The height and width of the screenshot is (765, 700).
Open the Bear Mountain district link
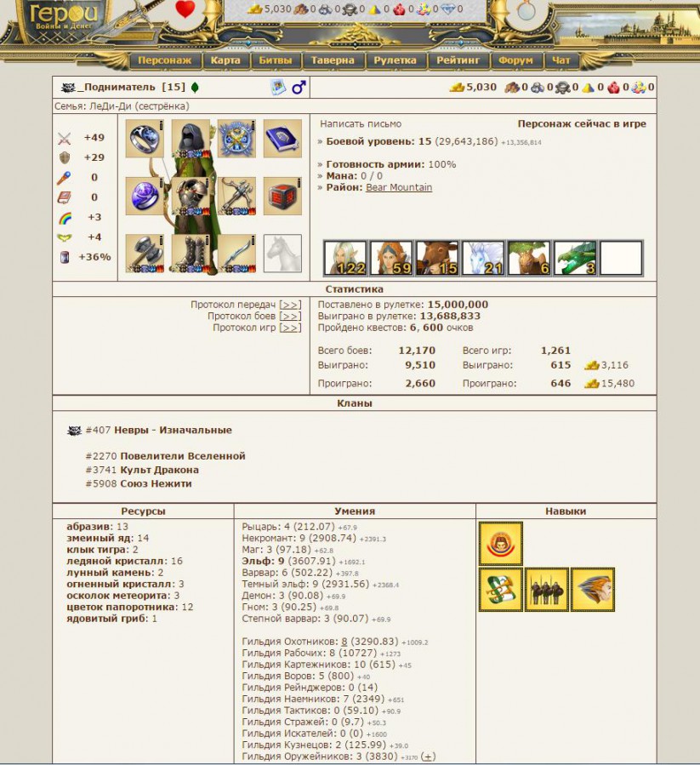click(x=399, y=187)
